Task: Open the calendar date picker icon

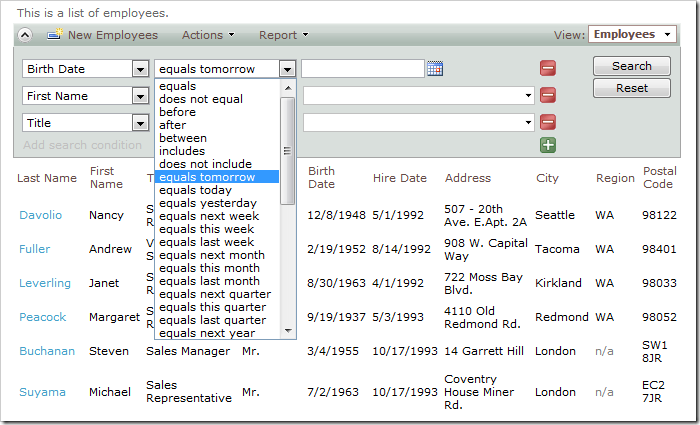Action: (x=435, y=69)
